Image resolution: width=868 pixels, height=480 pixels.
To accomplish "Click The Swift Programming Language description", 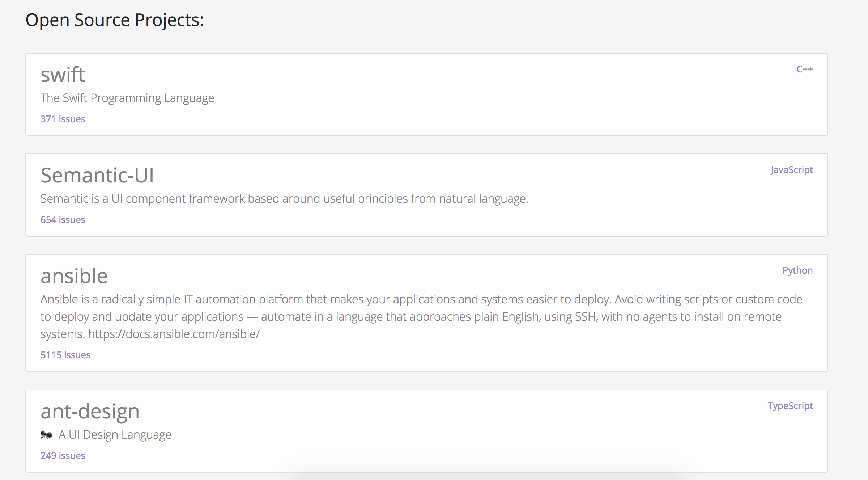I will tap(127, 98).
